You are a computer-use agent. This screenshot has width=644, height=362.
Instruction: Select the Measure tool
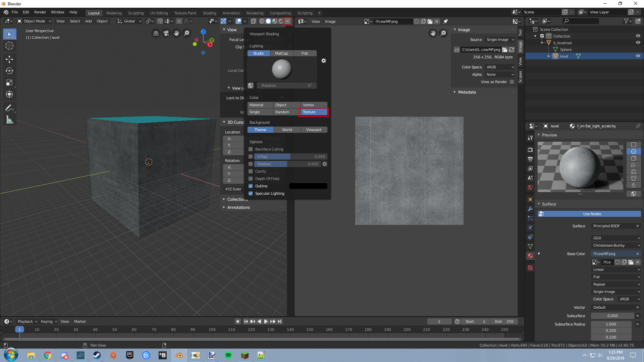tap(9, 120)
